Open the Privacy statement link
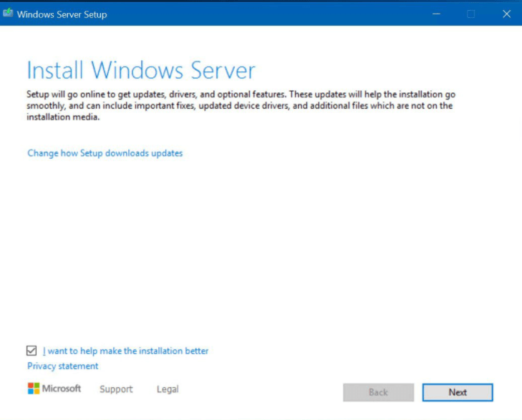This screenshot has width=522, height=420. [x=63, y=366]
